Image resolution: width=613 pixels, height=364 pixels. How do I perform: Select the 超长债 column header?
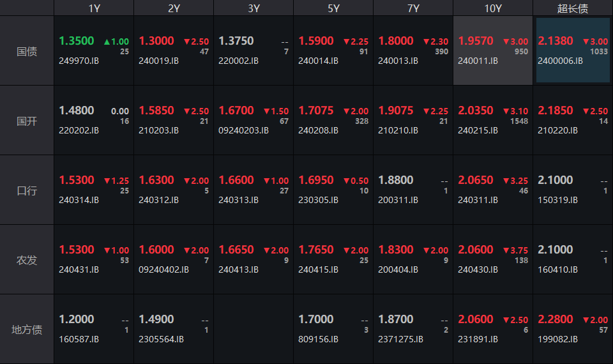pos(573,8)
